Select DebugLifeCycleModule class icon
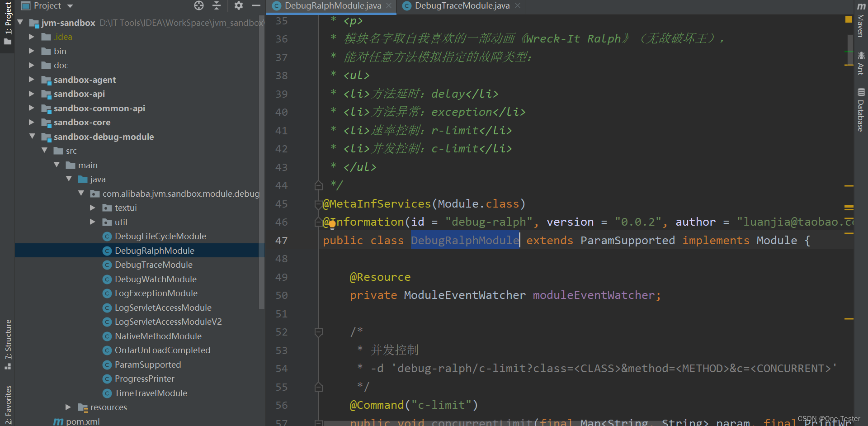Screen dimensions: 868x426 tap(107, 237)
